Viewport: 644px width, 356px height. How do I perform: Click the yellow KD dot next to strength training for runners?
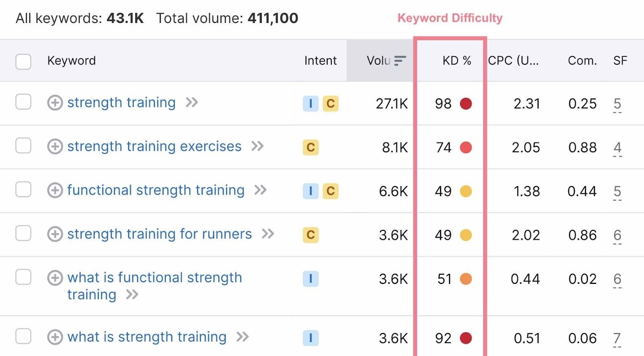pyautogui.click(x=466, y=235)
